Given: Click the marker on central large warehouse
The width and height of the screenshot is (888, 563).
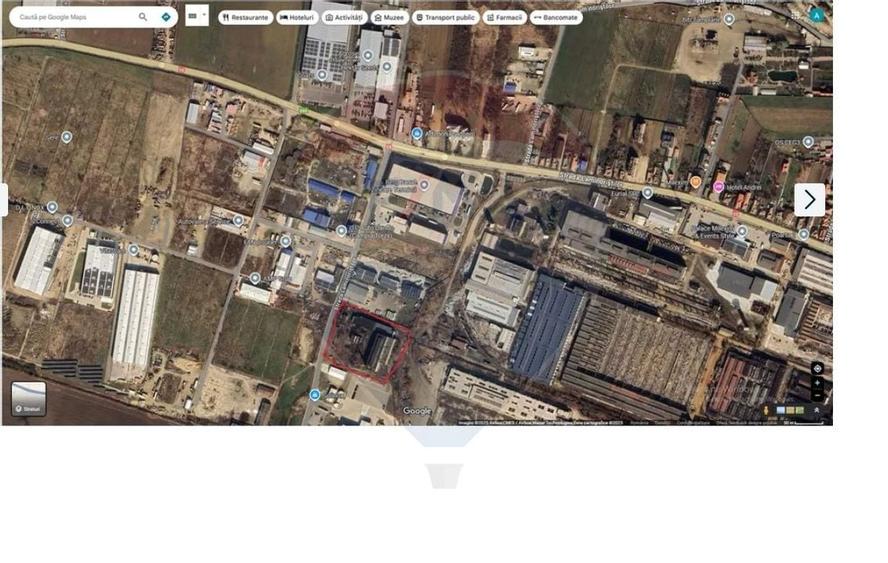Looking at the screenshot, I should pos(424,185).
